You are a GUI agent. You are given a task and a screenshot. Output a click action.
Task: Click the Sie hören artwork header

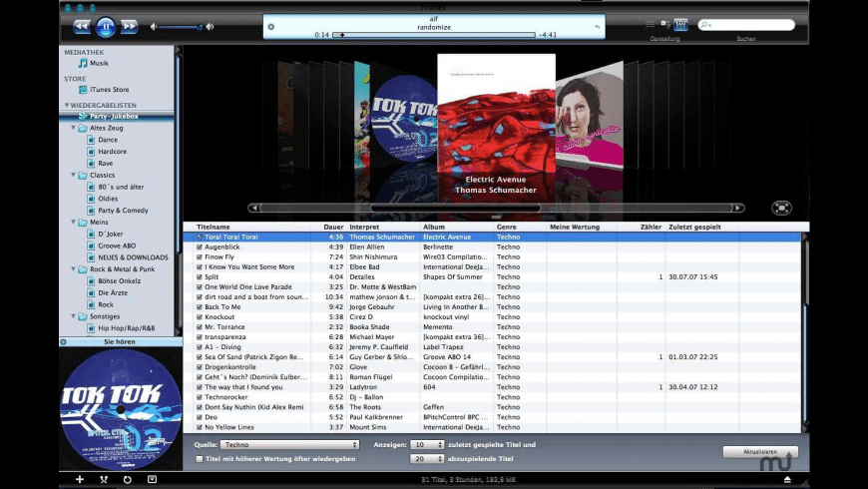tap(120, 341)
